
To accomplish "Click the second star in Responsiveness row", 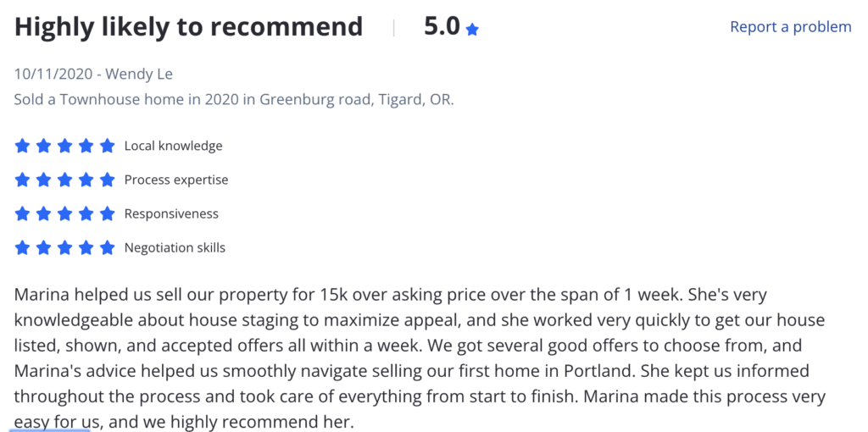I will tap(43, 213).
